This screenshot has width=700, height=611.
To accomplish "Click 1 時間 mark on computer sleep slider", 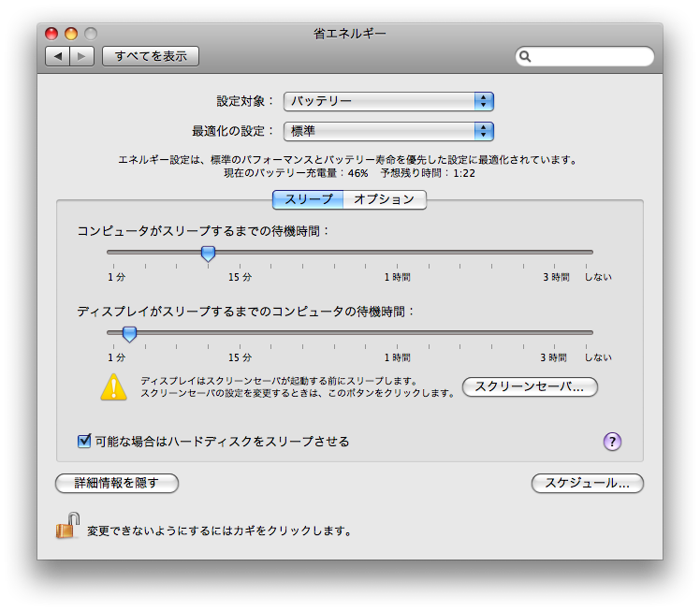I will pos(398,277).
